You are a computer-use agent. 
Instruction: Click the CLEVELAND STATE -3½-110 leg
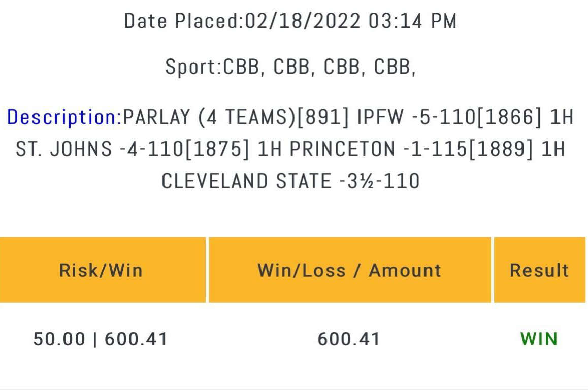290,181
